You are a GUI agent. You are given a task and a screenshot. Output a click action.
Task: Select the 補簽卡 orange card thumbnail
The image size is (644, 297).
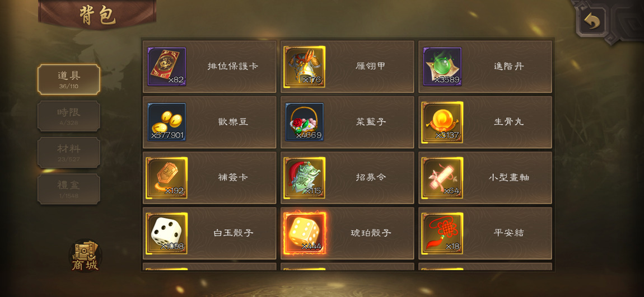click(167, 178)
